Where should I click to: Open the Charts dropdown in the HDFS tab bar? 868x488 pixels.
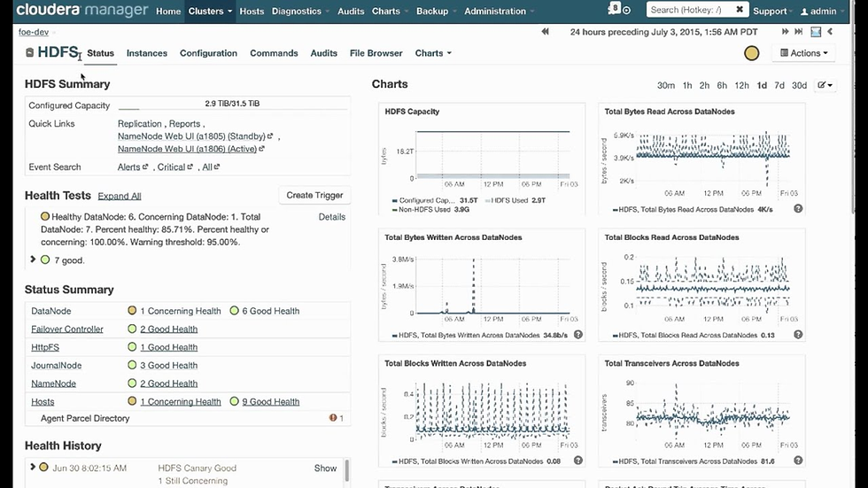pyautogui.click(x=433, y=53)
